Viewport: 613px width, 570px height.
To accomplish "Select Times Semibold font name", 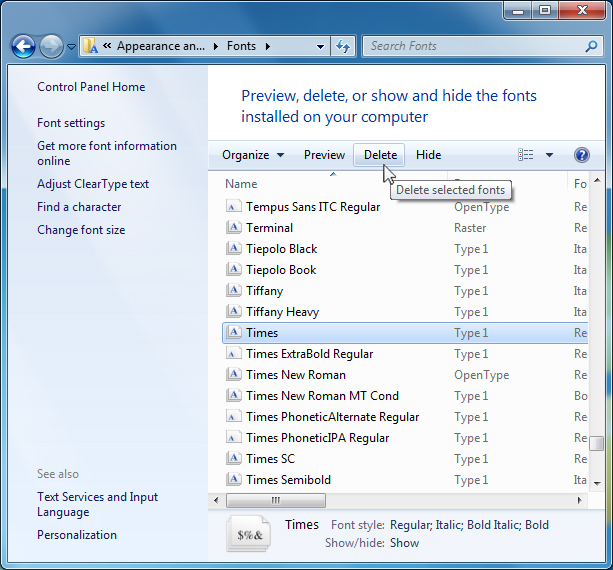I will tap(289, 480).
